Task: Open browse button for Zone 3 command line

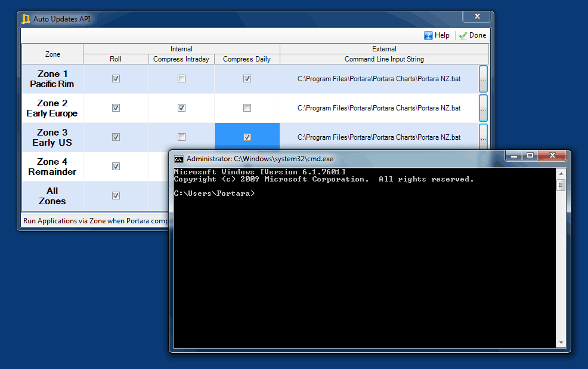Action: (483, 137)
